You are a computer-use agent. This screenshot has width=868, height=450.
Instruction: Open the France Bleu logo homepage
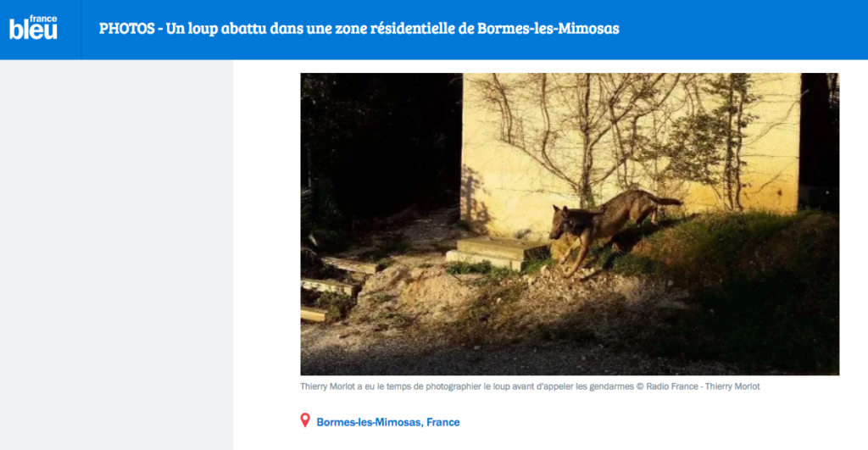(33, 27)
